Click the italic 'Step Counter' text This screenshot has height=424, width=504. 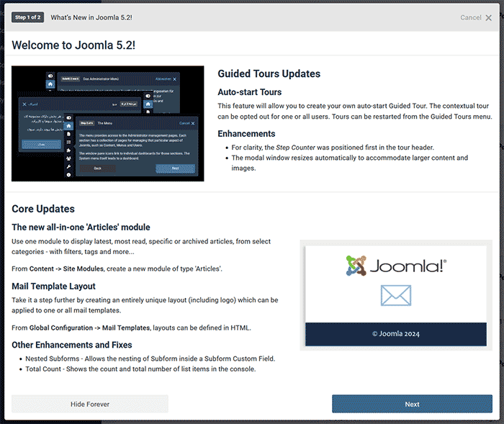[295, 148]
